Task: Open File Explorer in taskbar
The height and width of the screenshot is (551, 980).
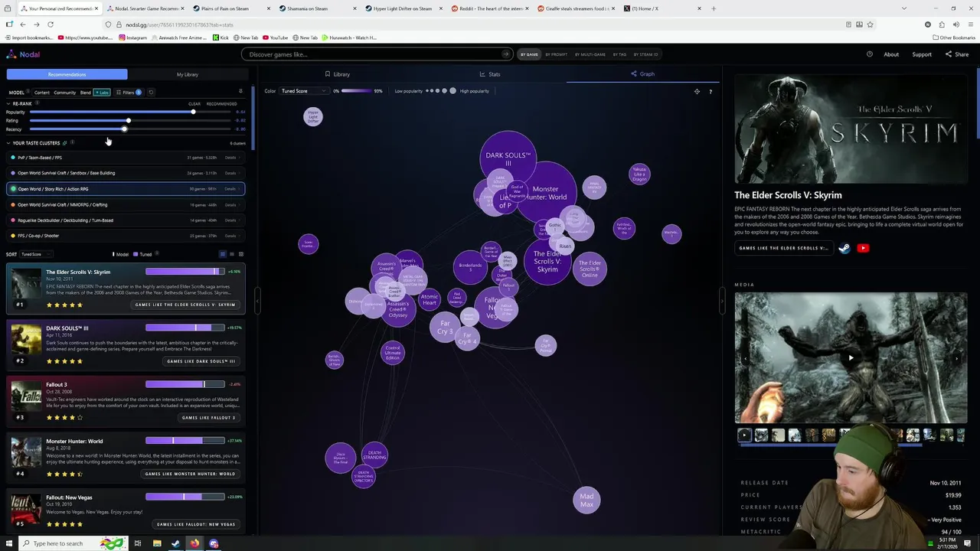Action: tap(157, 543)
